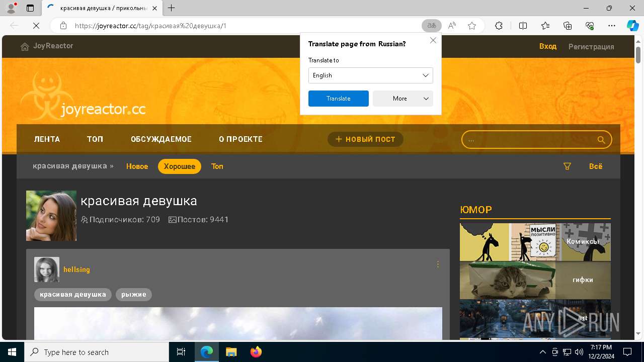The image size is (644, 362).
Task: Open the filter funnel icon
Action: click(x=567, y=166)
